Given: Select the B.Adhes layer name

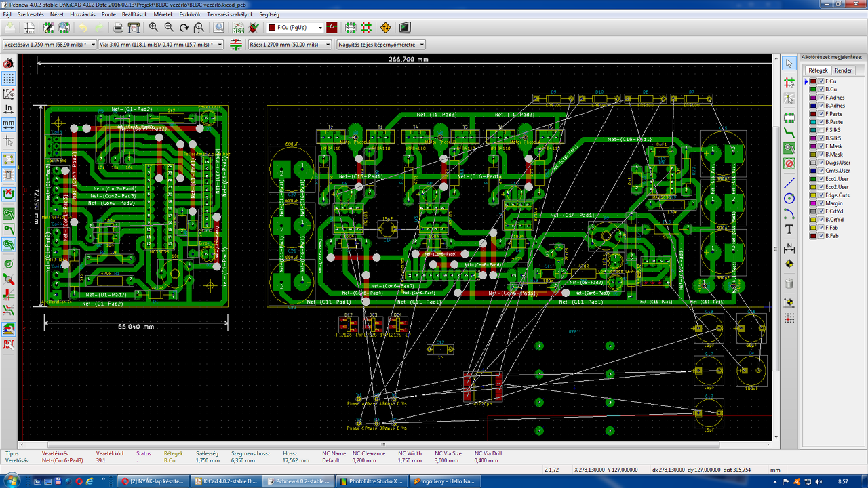Looking at the screenshot, I should [x=835, y=106].
